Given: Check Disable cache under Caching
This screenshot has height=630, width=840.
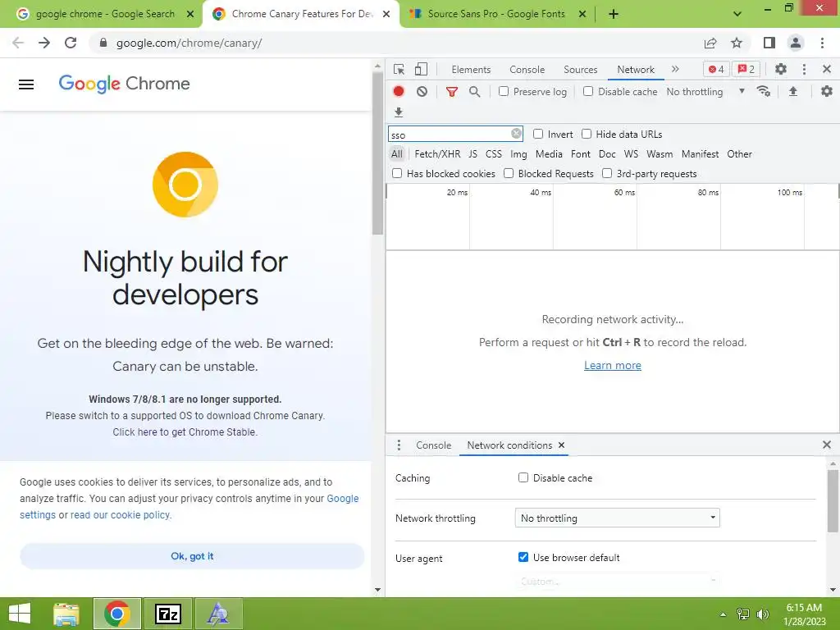Looking at the screenshot, I should 523,477.
